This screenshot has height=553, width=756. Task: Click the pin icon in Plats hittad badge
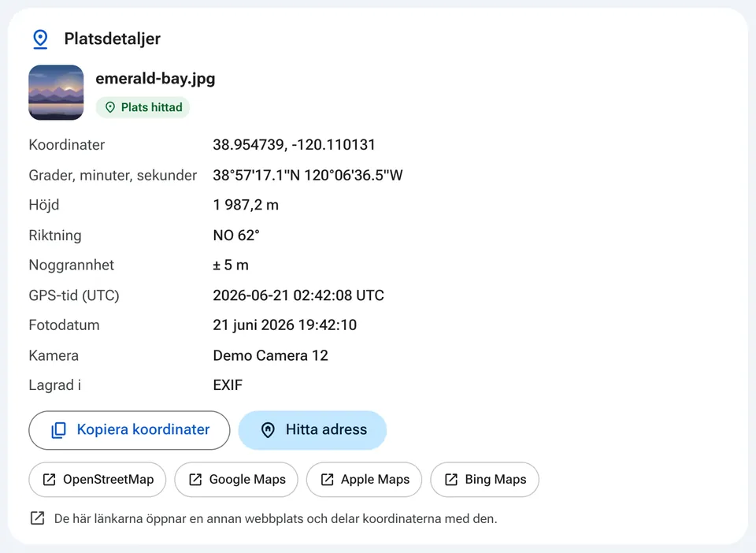(110, 107)
